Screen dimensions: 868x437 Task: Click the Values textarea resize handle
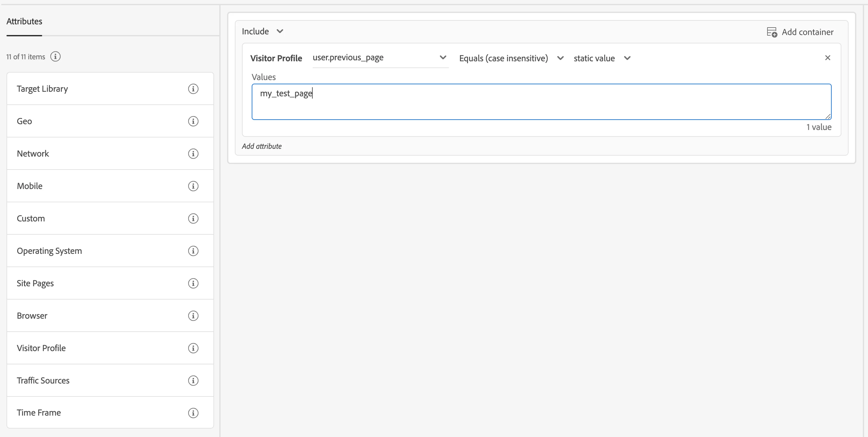tap(828, 116)
